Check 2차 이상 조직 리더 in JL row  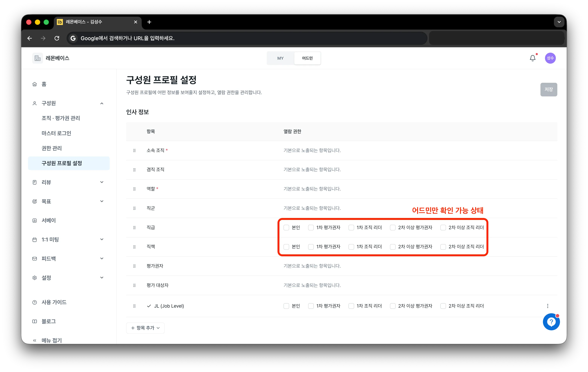(x=443, y=306)
